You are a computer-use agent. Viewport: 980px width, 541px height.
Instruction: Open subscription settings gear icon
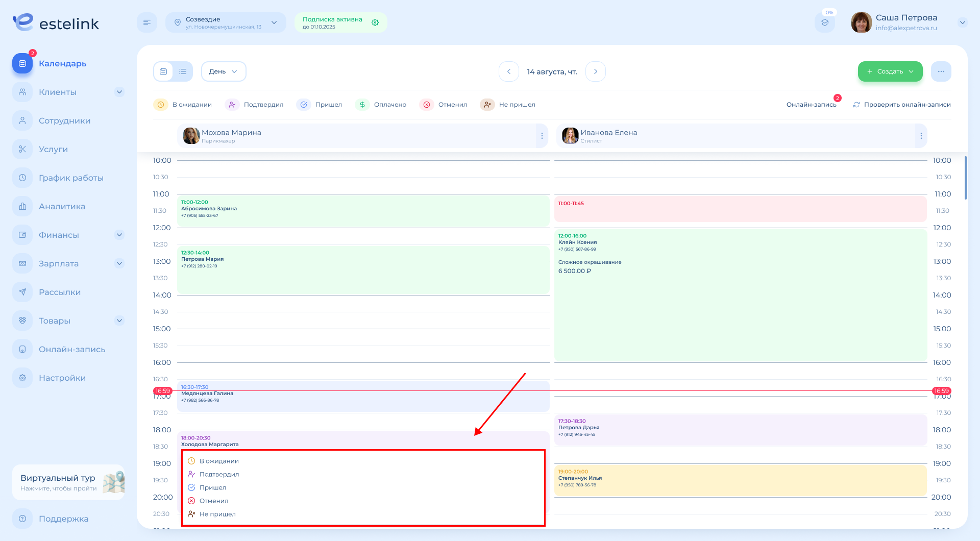point(375,22)
